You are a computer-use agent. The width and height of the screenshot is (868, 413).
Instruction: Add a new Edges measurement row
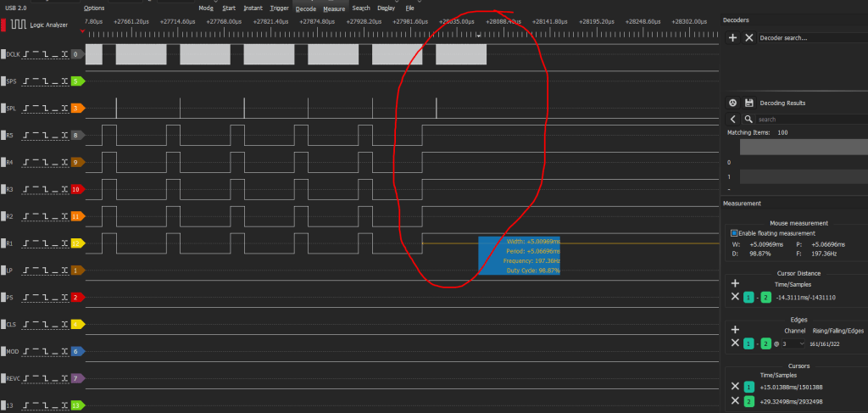pos(735,329)
